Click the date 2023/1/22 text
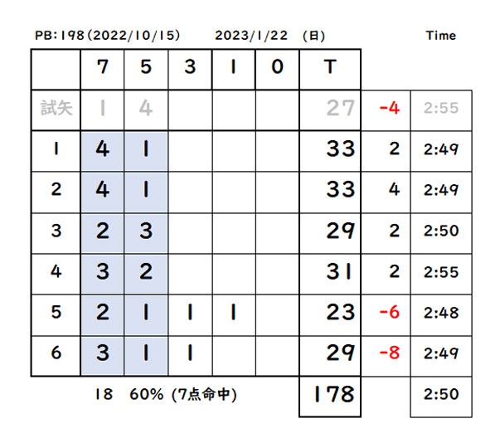The image size is (500, 448). [x=251, y=35]
